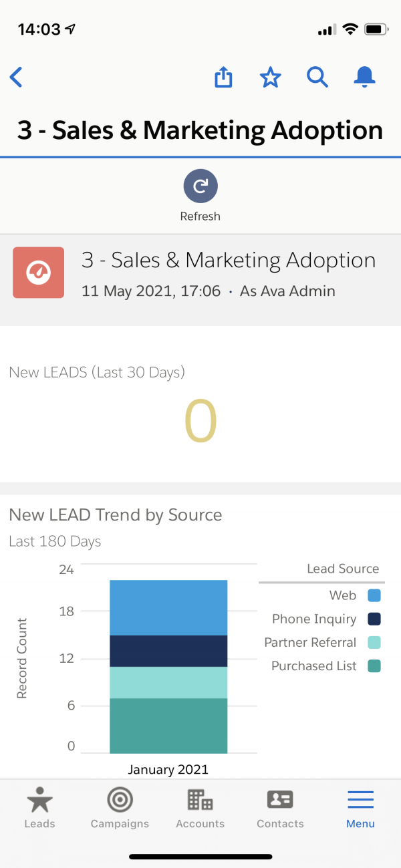Favorite this dashboard using the star icon
The height and width of the screenshot is (868, 401).
(x=271, y=78)
